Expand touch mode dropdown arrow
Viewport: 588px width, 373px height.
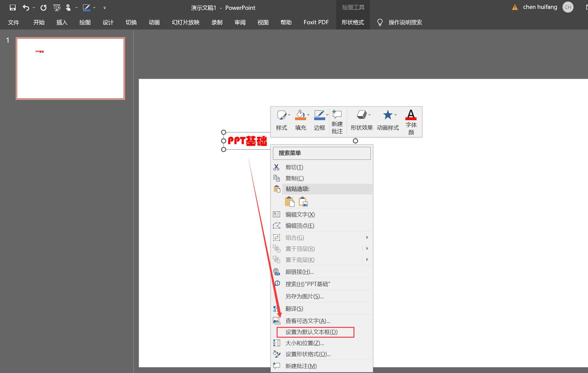click(x=76, y=8)
